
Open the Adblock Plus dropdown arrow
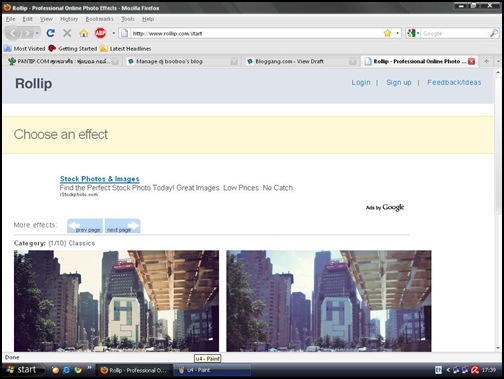coord(113,33)
